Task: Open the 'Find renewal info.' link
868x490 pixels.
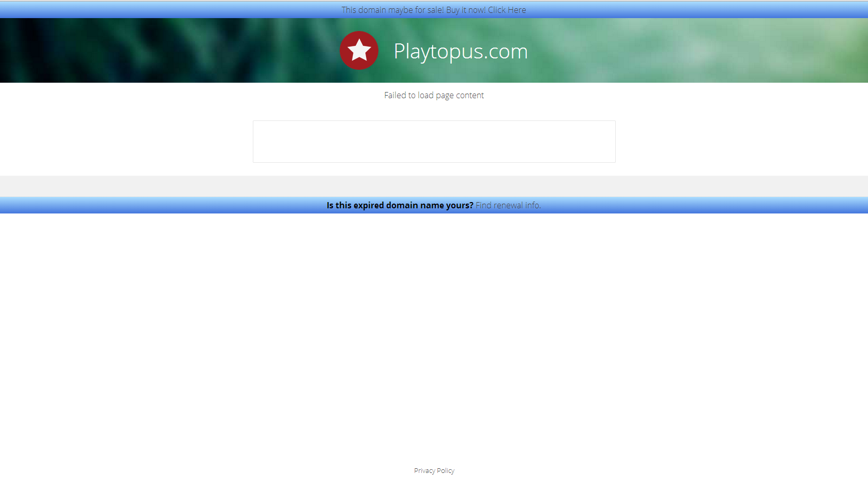Action: (x=508, y=205)
